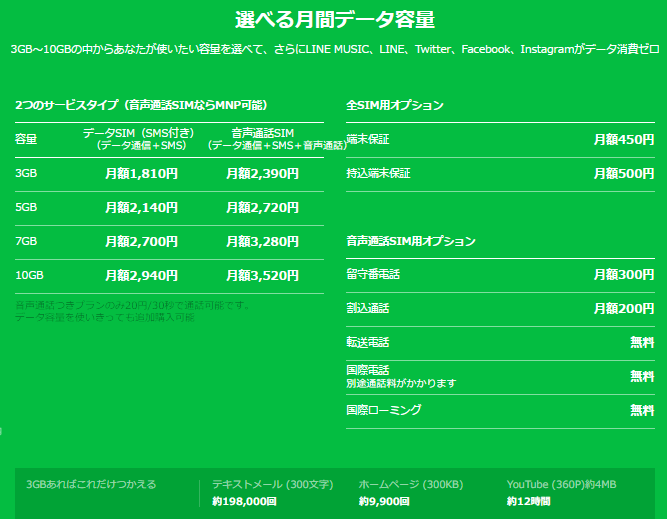Viewport: 667px width, 519px height.
Task: Click the 約198,000回 value
Action: (x=244, y=502)
